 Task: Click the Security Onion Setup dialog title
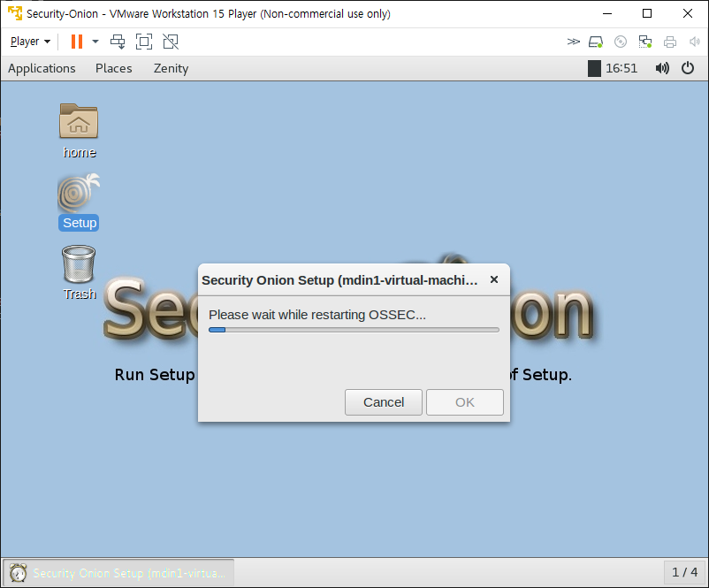pos(339,280)
